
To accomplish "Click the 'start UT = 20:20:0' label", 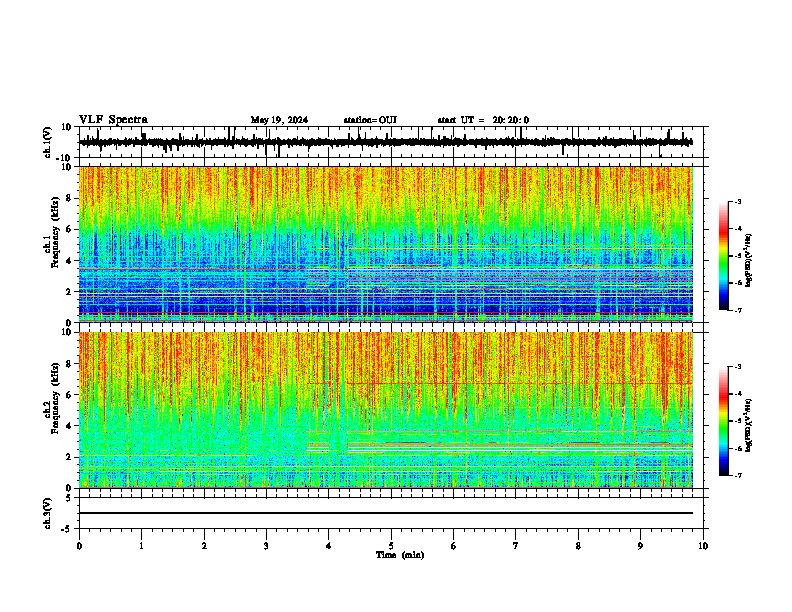I will click(483, 120).
